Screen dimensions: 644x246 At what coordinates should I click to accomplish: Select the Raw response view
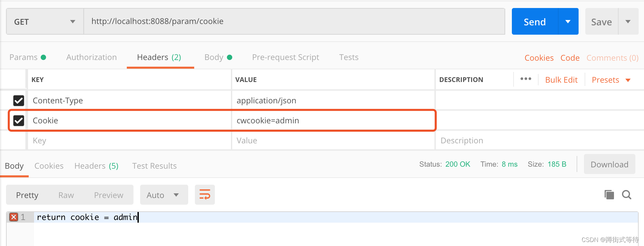pos(66,195)
